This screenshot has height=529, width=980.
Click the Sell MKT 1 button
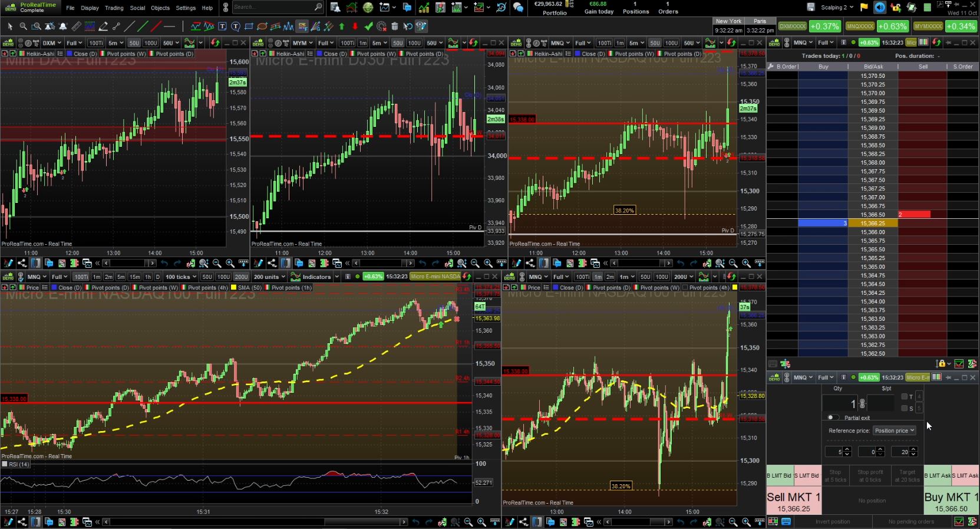tap(793, 501)
